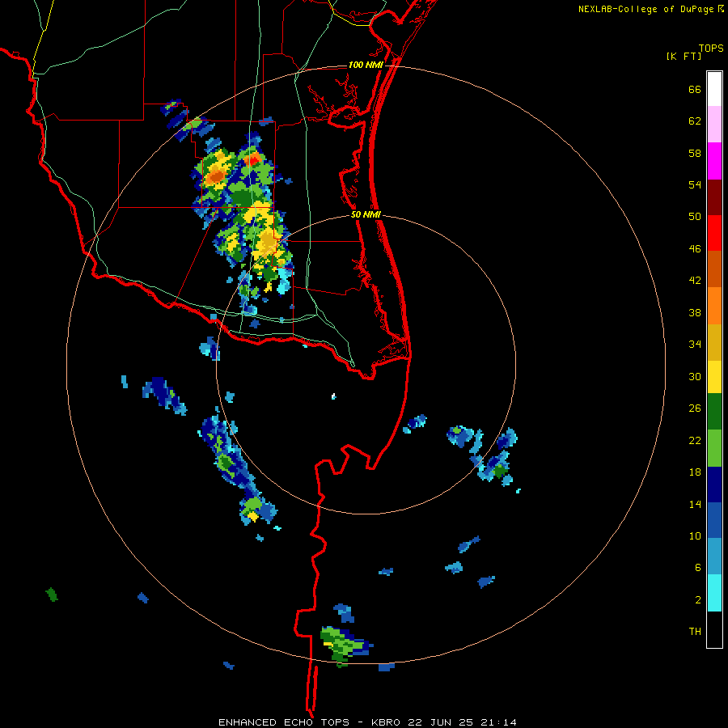Click the white radar site marker at center
This screenshot has width=728, height=728.
click(x=333, y=396)
